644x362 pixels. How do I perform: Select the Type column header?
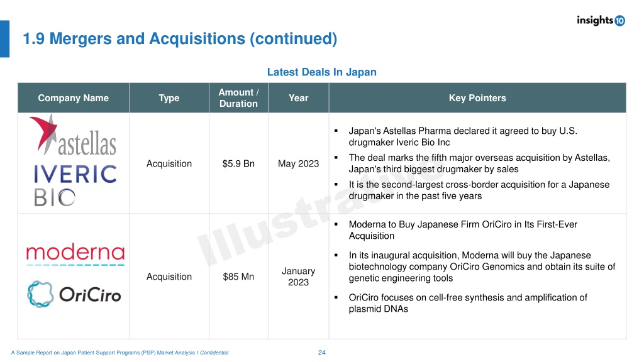169,97
